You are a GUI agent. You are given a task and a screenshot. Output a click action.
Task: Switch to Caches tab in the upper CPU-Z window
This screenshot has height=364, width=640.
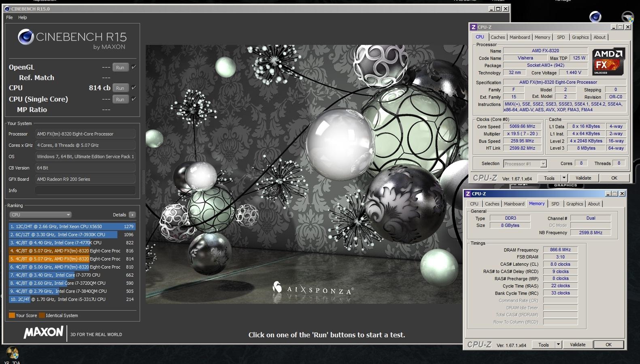point(498,37)
